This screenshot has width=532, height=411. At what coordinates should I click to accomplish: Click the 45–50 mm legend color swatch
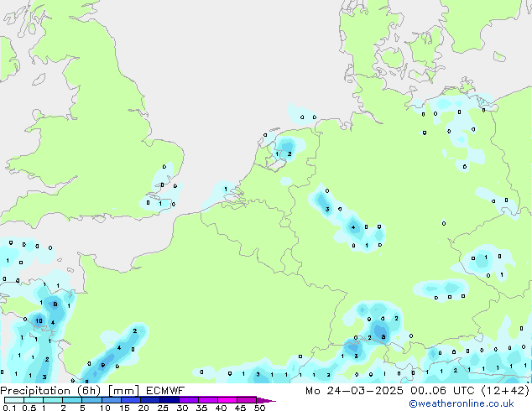[x=247, y=400]
